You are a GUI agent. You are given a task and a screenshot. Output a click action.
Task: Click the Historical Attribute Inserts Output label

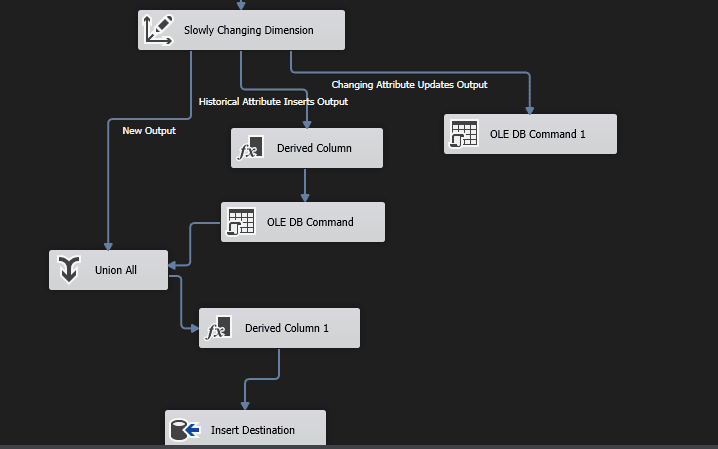(273, 102)
